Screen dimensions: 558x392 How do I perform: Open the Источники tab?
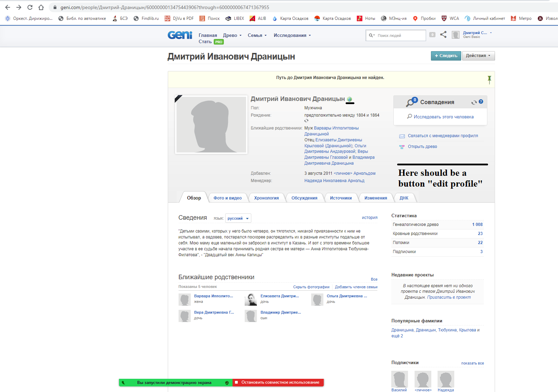click(x=340, y=198)
